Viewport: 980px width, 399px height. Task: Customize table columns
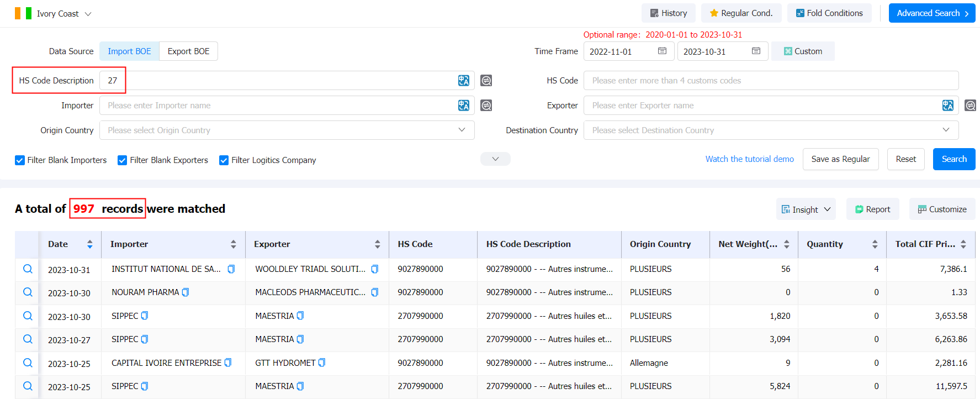coord(942,209)
